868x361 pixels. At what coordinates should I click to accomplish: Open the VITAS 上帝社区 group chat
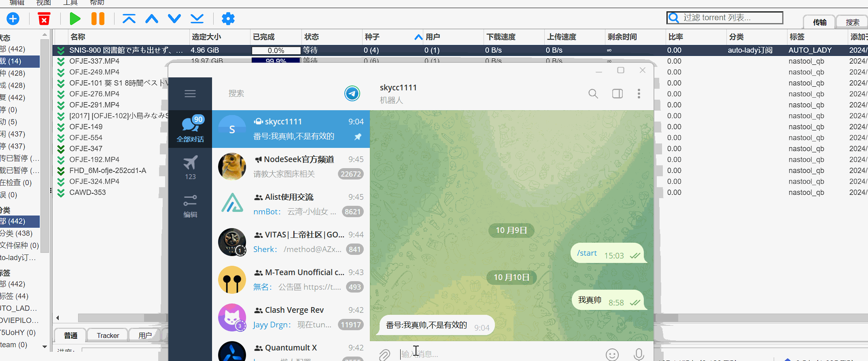coord(291,242)
